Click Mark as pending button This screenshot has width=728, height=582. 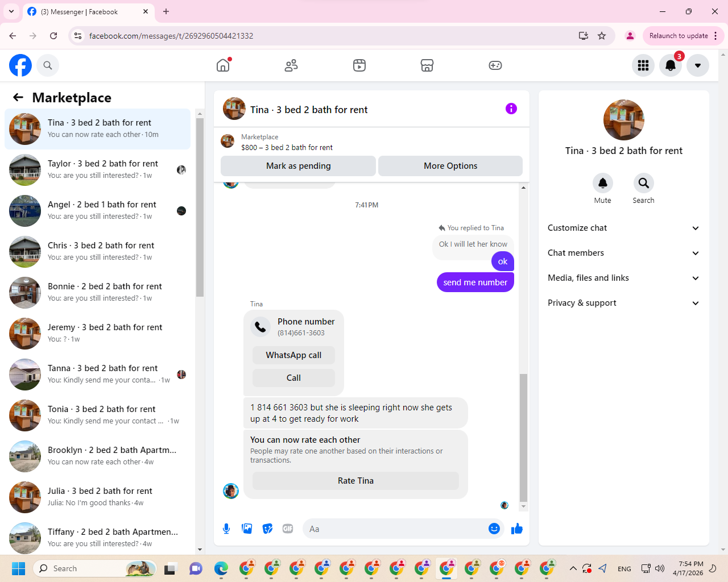pos(298,166)
